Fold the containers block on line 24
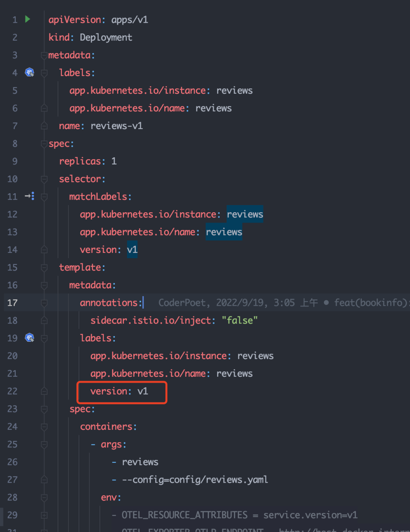 point(44,427)
